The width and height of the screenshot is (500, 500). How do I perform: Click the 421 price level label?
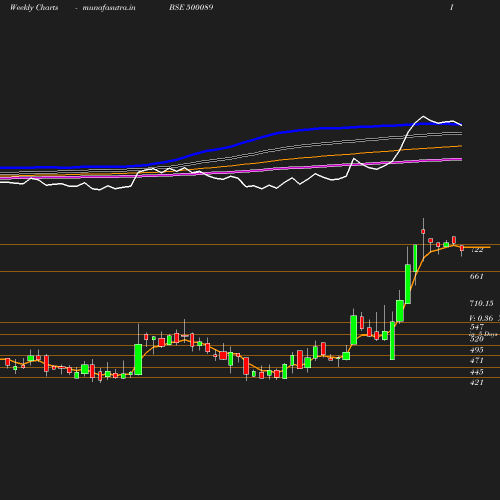pos(477,383)
